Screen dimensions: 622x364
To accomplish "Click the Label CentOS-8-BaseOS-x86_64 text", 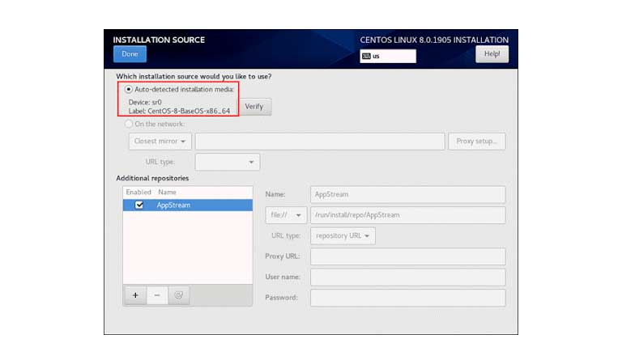I will click(x=179, y=112).
